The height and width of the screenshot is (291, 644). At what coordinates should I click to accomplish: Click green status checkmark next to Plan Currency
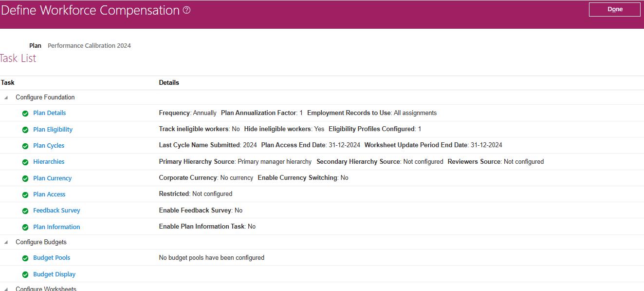(25, 178)
